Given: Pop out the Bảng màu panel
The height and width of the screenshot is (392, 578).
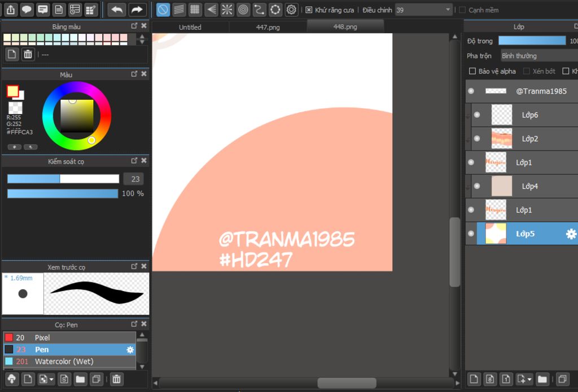Looking at the screenshot, I should tap(134, 26).
